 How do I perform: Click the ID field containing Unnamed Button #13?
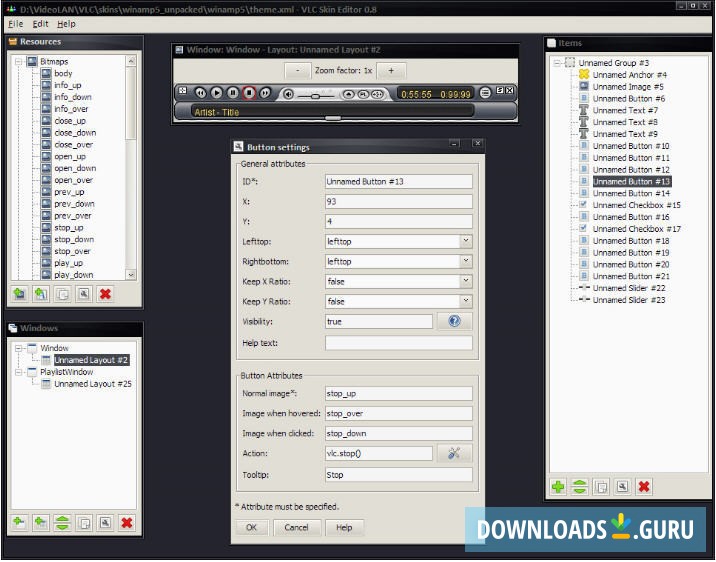pyautogui.click(x=399, y=182)
